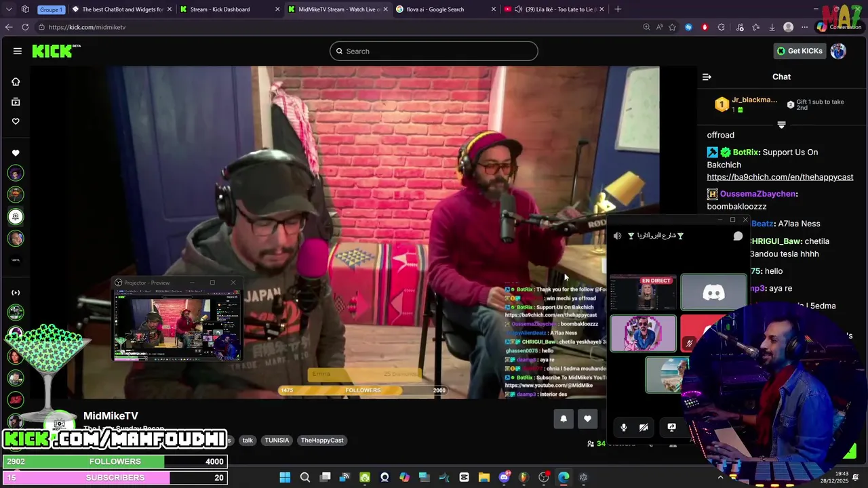Image resolution: width=868 pixels, height=488 pixels.
Task: Toggle the heart follow button under stream
Action: tap(587, 419)
